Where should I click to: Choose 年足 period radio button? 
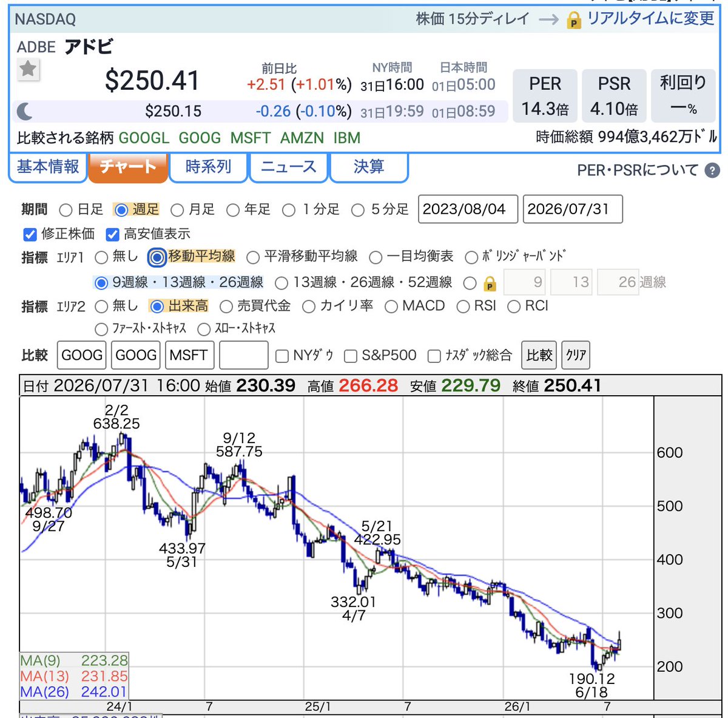[x=233, y=210]
